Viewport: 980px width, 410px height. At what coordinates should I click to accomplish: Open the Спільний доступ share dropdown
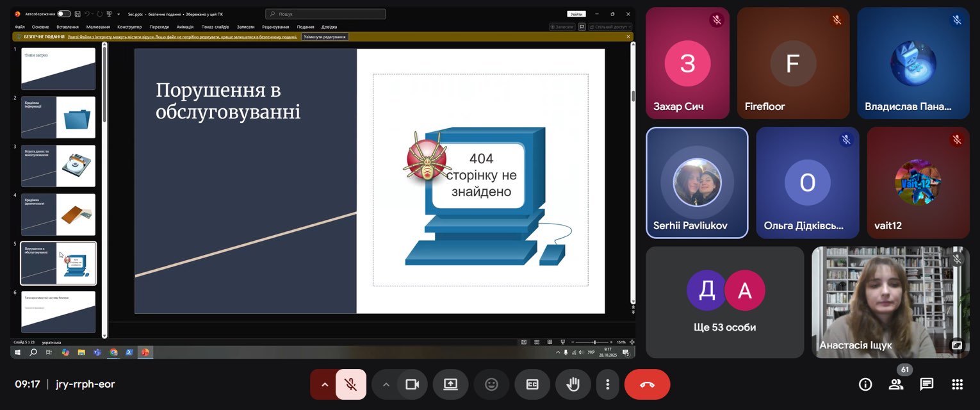[610, 27]
